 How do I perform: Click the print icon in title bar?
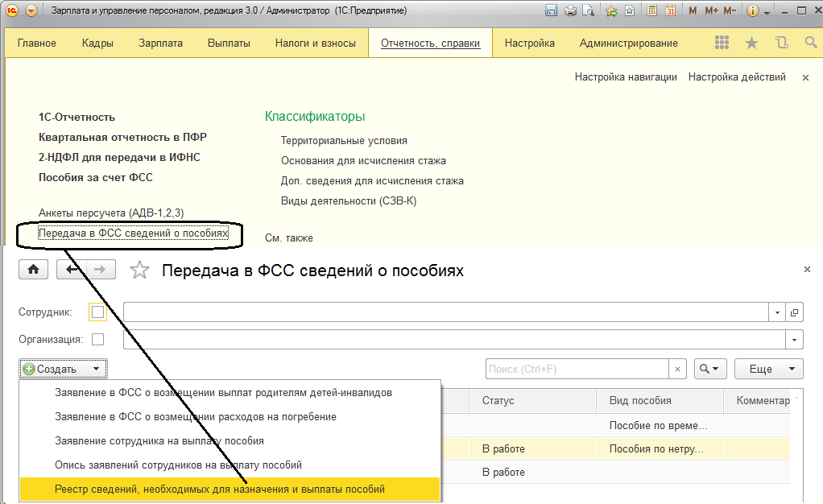(571, 11)
